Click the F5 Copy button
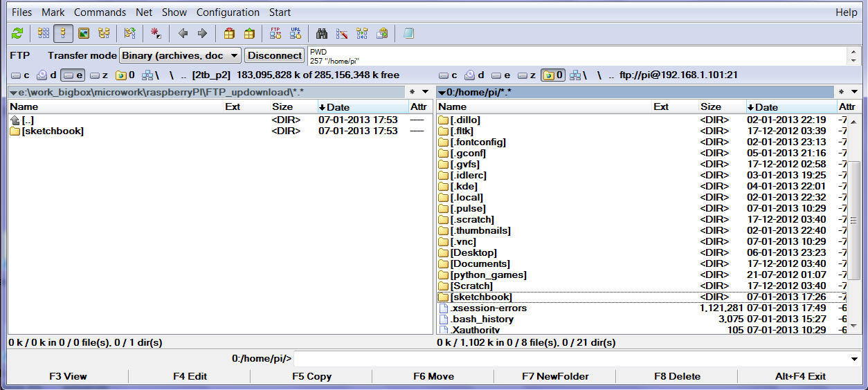 (x=311, y=376)
